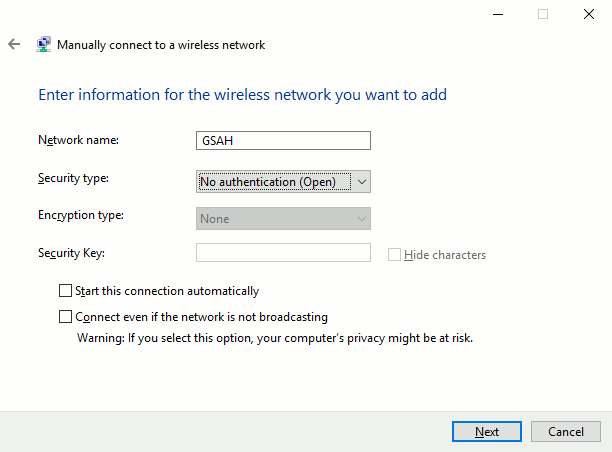This screenshot has height=452, width=612.
Task: Click the privacy risk warning text
Action: click(x=274, y=338)
